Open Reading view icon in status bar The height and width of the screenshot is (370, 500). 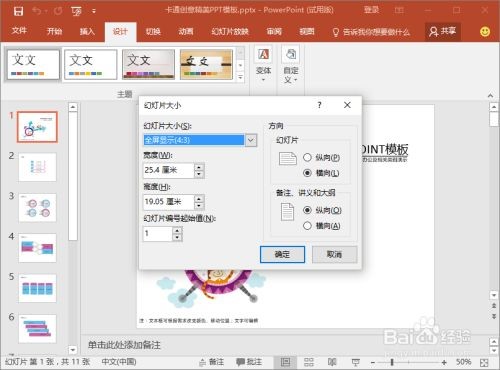click(x=332, y=362)
